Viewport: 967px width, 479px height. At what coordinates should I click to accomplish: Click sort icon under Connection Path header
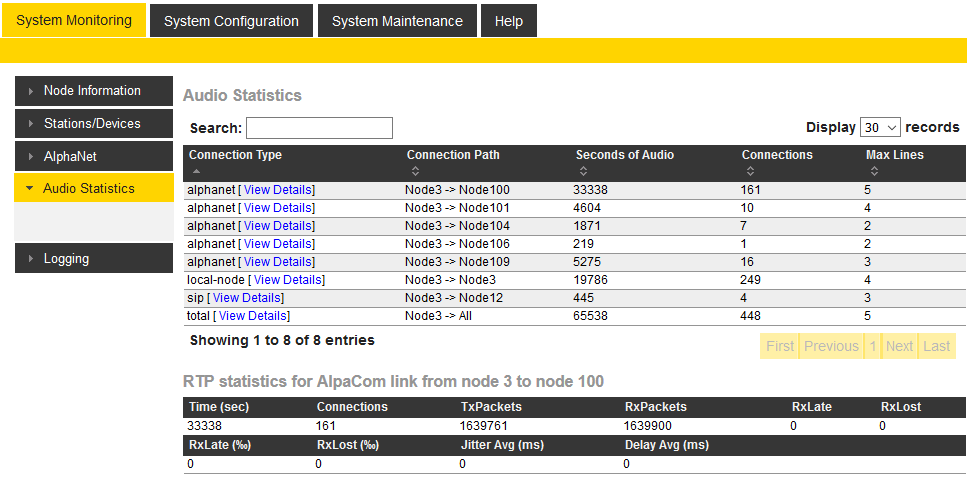click(413, 171)
